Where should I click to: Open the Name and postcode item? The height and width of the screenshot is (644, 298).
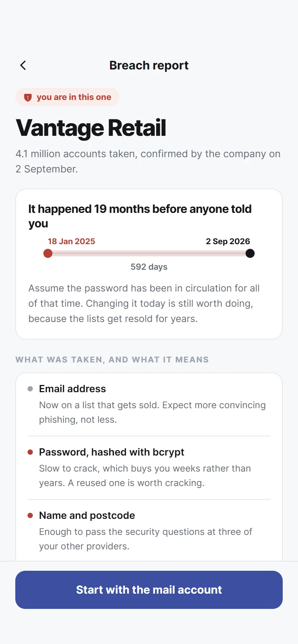[149, 531]
